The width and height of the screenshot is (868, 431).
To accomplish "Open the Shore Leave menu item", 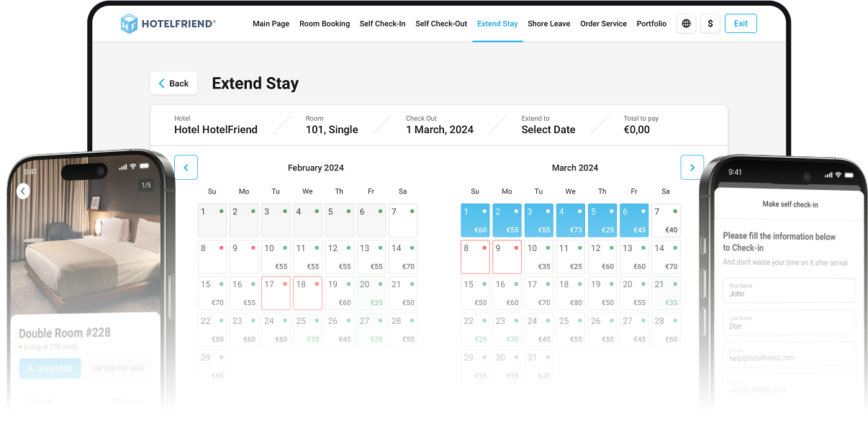I will point(548,24).
